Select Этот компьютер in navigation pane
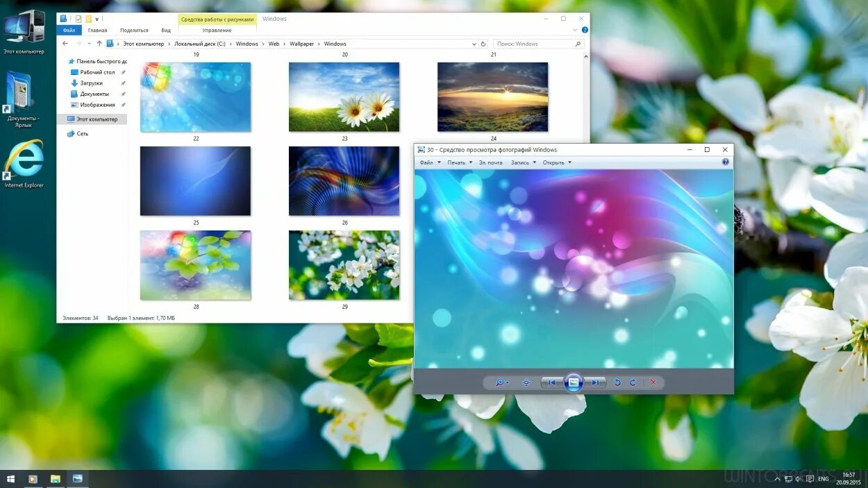 click(92, 119)
